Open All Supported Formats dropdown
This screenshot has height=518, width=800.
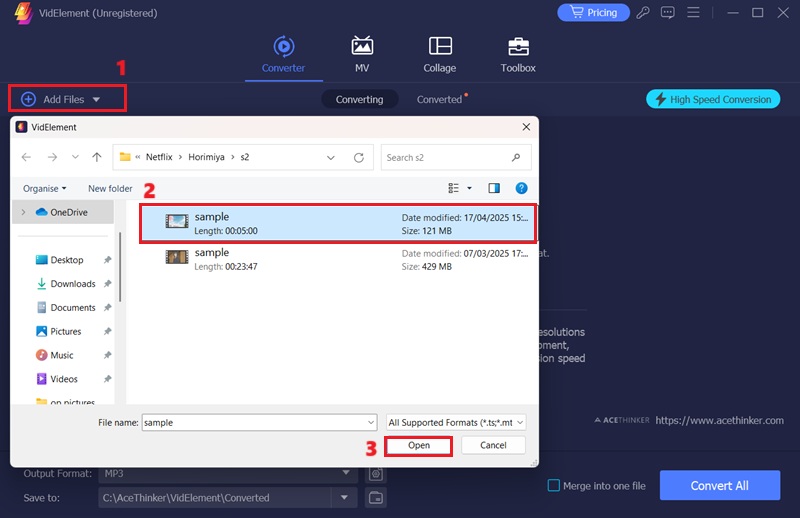(x=456, y=422)
